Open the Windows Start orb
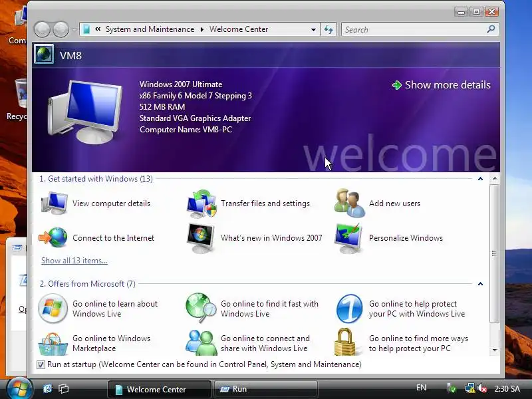 (x=19, y=389)
